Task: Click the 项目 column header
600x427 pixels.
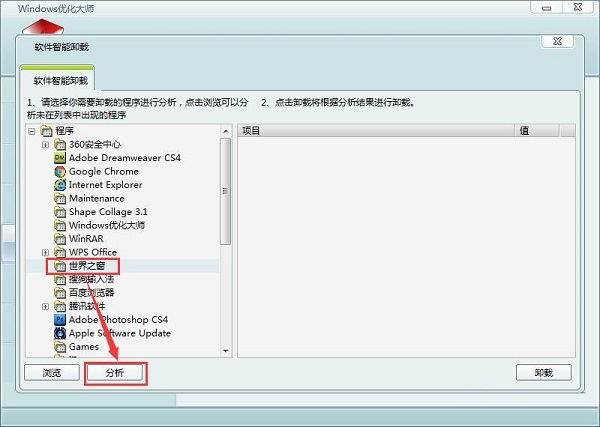Action: [x=376, y=131]
